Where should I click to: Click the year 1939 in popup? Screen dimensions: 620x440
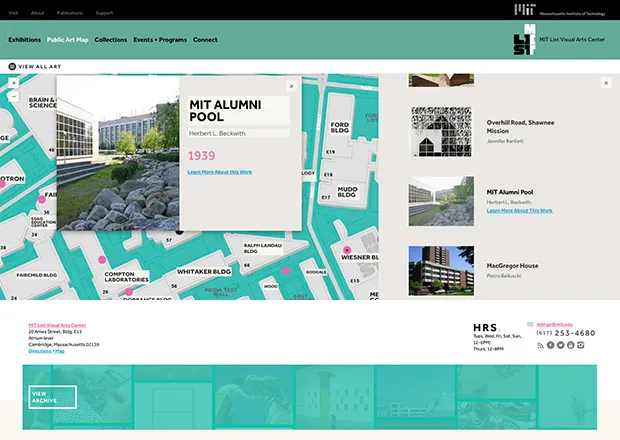pos(201,156)
